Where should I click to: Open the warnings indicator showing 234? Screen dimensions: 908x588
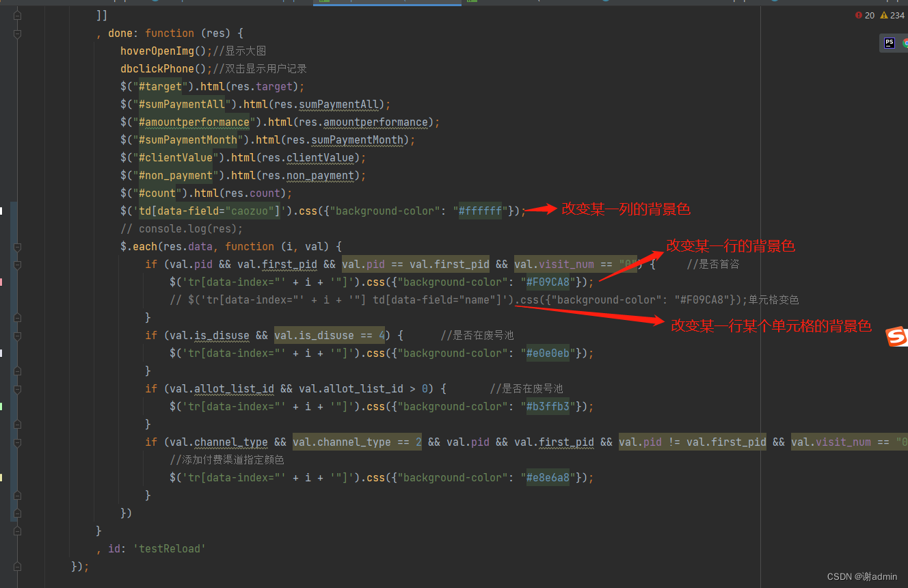click(x=892, y=15)
